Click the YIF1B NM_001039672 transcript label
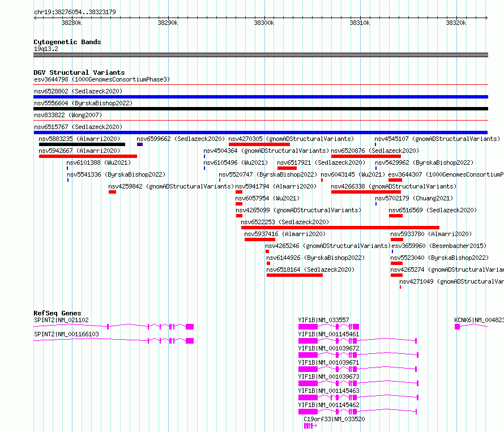The image size is (504, 432). coord(329,348)
